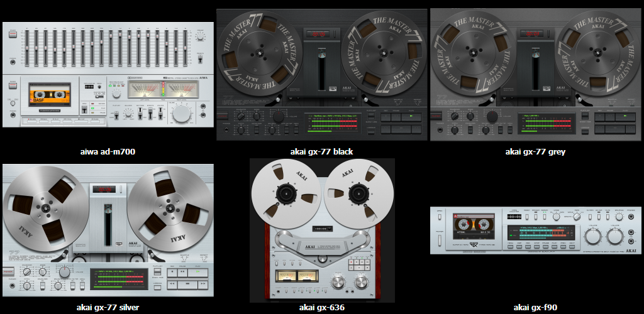Click the "aiwa ad-m700" caption
Image resolution: width=644 pixels, height=314 pixels.
point(108,152)
